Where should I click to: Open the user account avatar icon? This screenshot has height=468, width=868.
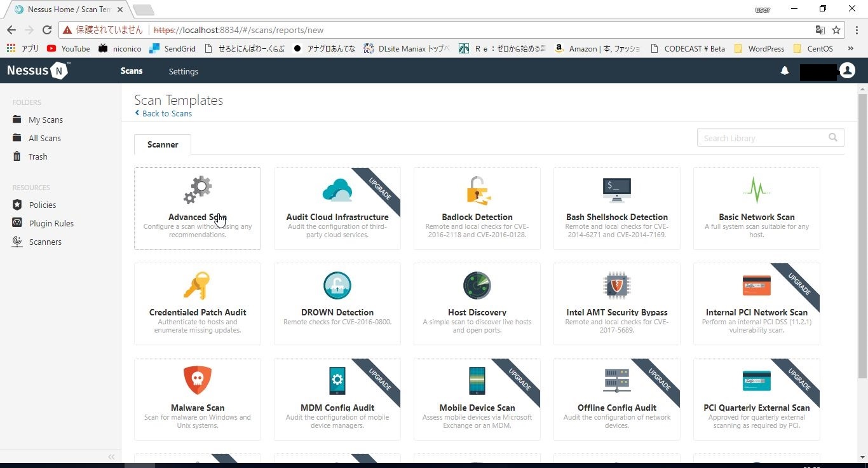point(847,71)
